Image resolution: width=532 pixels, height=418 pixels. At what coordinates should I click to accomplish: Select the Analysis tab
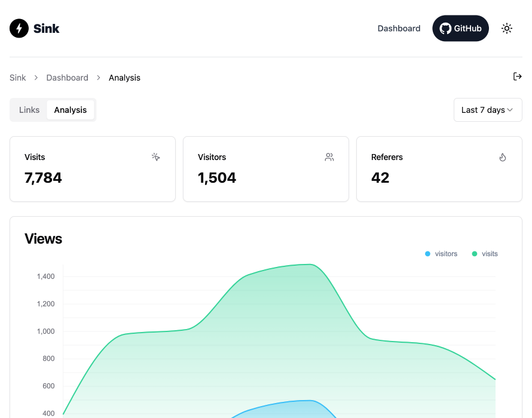point(71,110)
